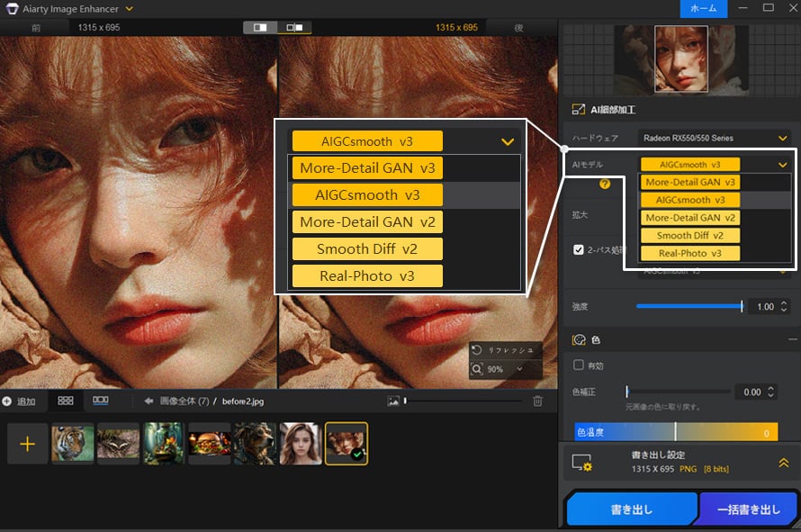Select the split side-by-side compare view icon
The image size is (801, 532).
[x=294, y=28]
